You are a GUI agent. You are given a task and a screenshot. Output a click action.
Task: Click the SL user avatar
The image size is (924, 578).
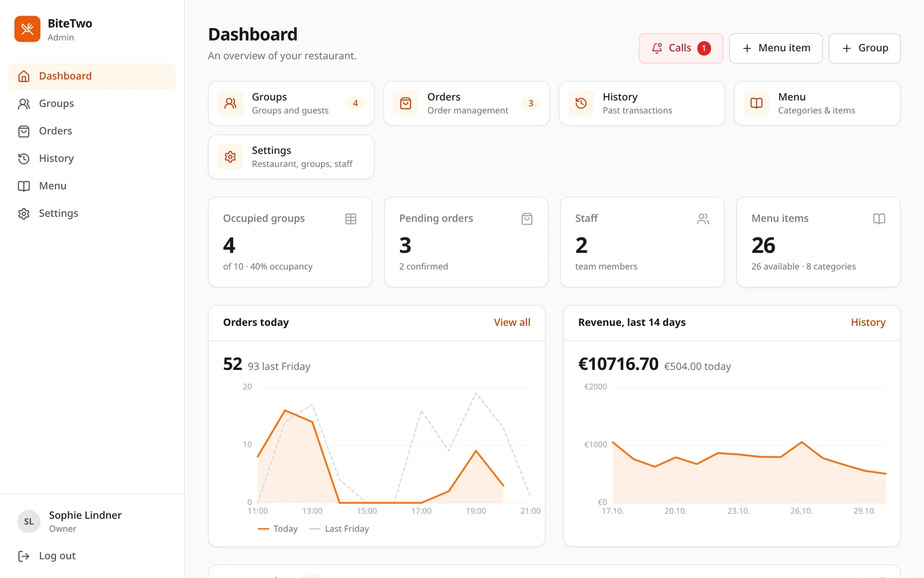pyautogui.click(x=29, y=521)
